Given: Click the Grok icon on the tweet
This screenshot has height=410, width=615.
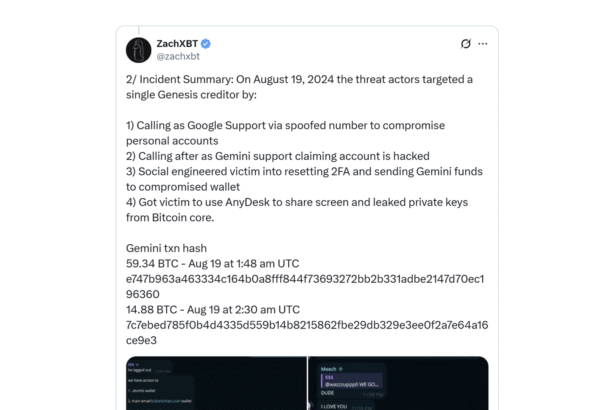Looking at the screenshot, I should 465,44.
